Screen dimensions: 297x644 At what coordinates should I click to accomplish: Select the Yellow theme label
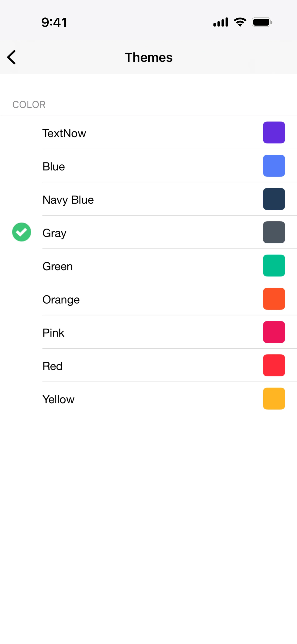(58, 399)
